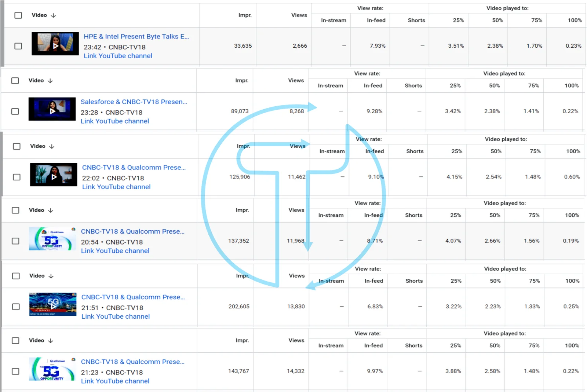Image resolution: width=587 pixels, height=392 pixels.
Task: Select the 0.19% played-to-100% cell
Action: pos(571,241)
